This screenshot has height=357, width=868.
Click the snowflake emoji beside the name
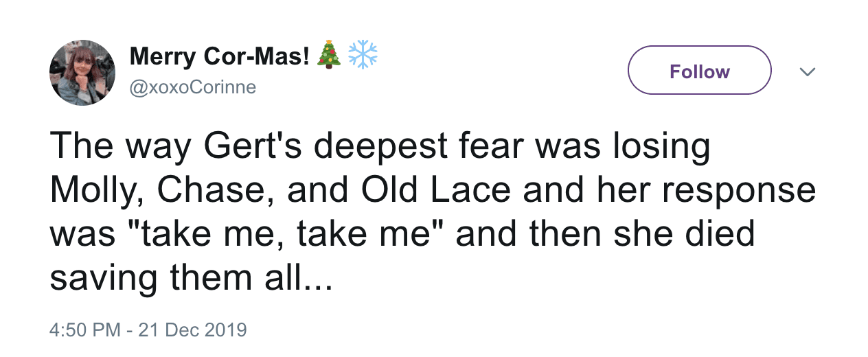click(363, 54)
